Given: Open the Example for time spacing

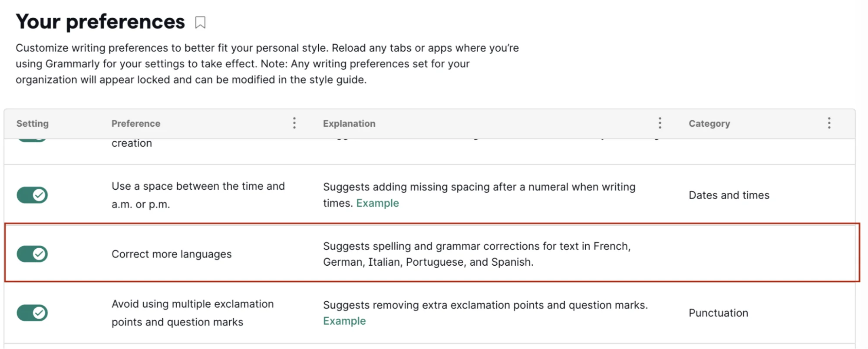Looking at the screenshot, I should 377,203.
